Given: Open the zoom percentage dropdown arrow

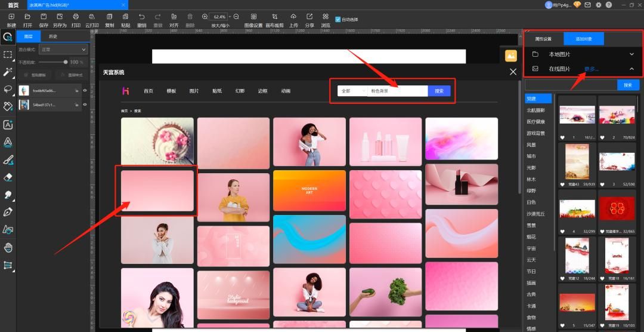Looking at the screenshot, I should (x=229, y=17).
